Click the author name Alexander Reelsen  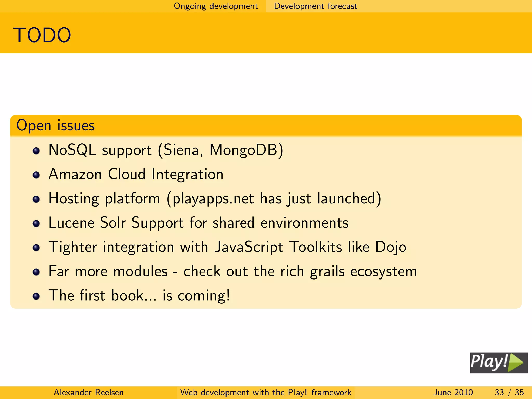(x=88, y=392)
